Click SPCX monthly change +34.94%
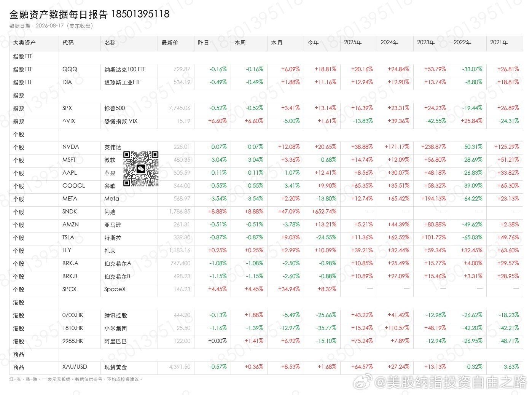Viewport: 532px width, 395px height. (x=289, y=289)
